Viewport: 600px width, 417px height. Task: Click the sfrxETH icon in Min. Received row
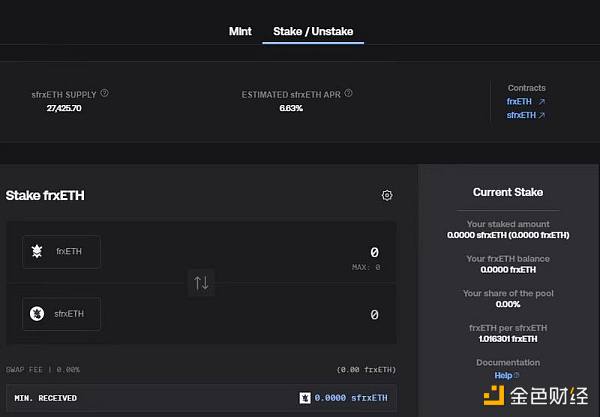click(x=305, y=398)
